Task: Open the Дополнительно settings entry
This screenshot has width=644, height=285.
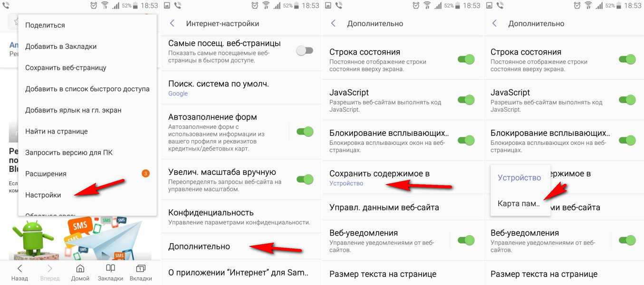Action: (x=242, y=247)
